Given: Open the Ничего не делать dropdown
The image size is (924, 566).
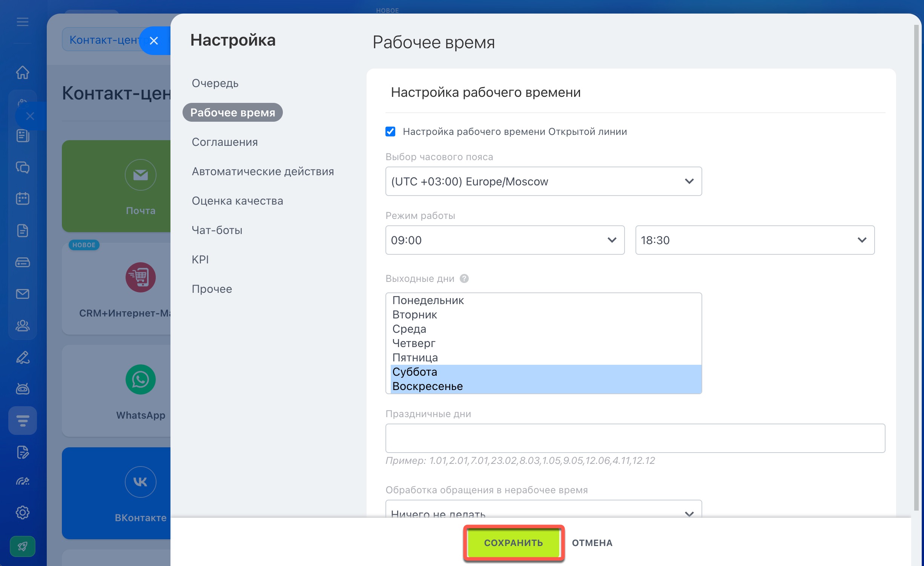Looking at the screenshot, I should 543,509.
